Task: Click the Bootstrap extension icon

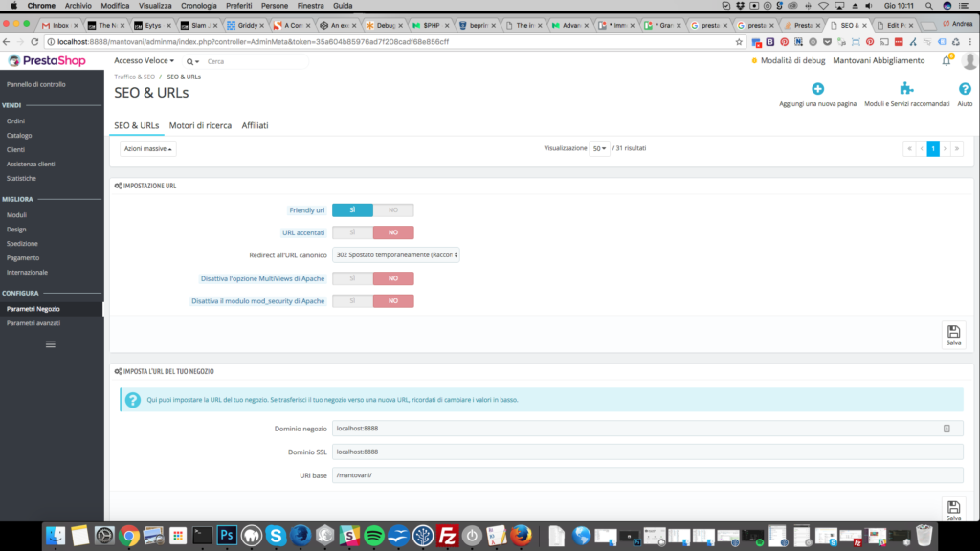Action: click(x=770, y=42)
